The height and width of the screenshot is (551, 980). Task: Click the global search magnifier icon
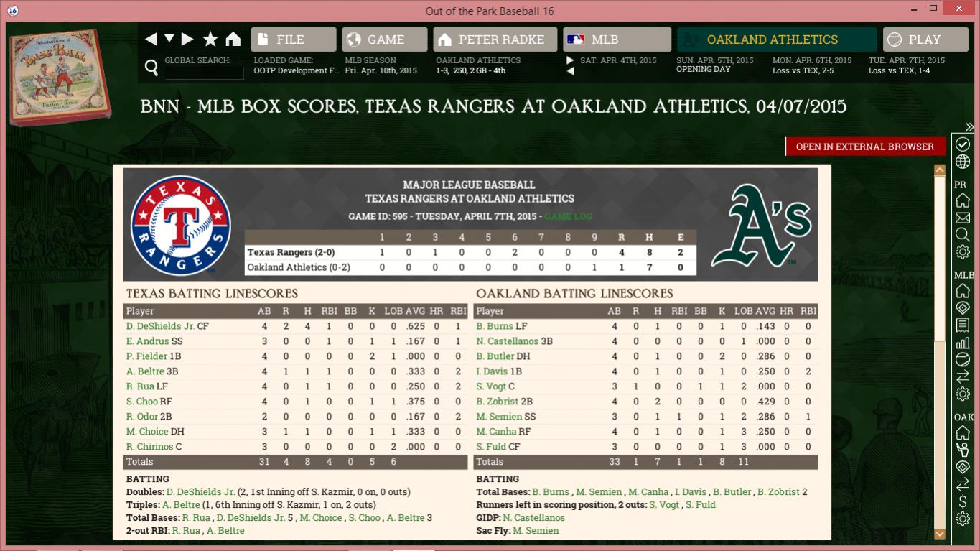pos(151,68)
